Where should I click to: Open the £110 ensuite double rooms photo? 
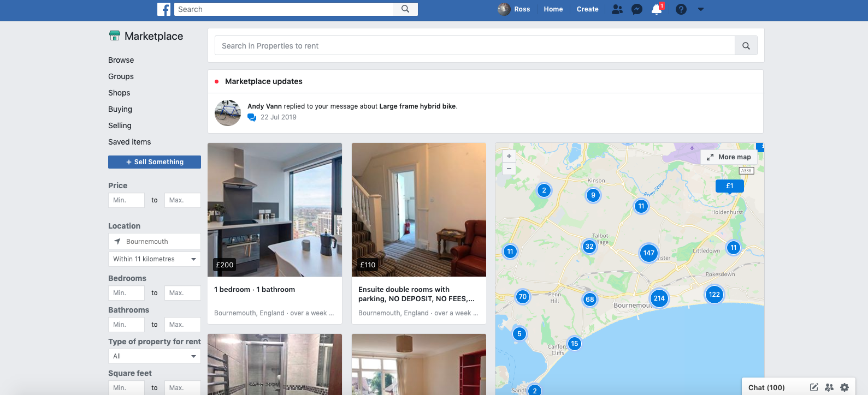click(419, 210)
